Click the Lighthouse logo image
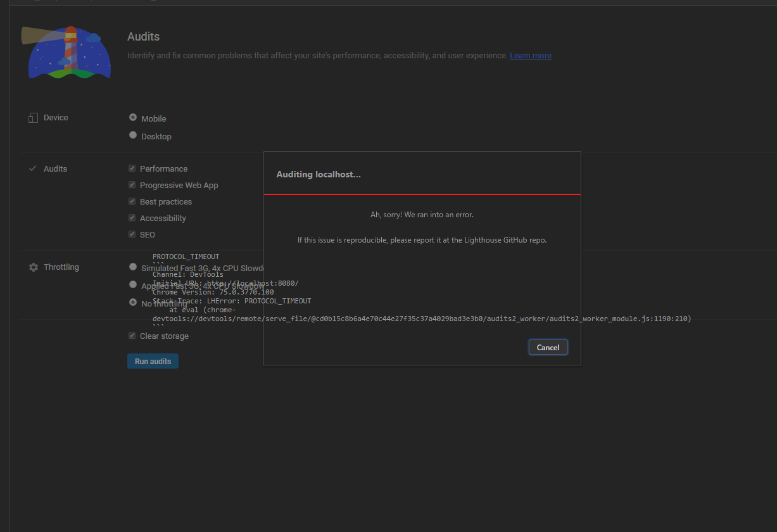The width and height of the screenshot is (777, 532). pyautogui.click(x=66, y=53)
